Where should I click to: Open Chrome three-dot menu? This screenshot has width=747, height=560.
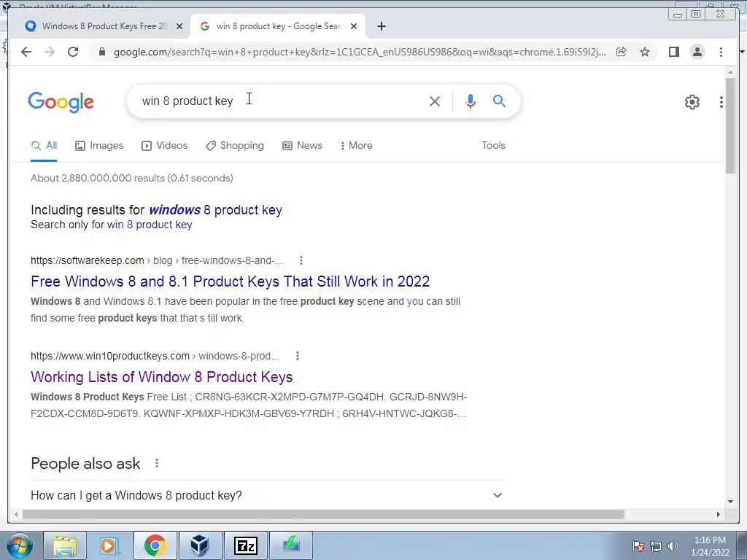click(721, 52)
